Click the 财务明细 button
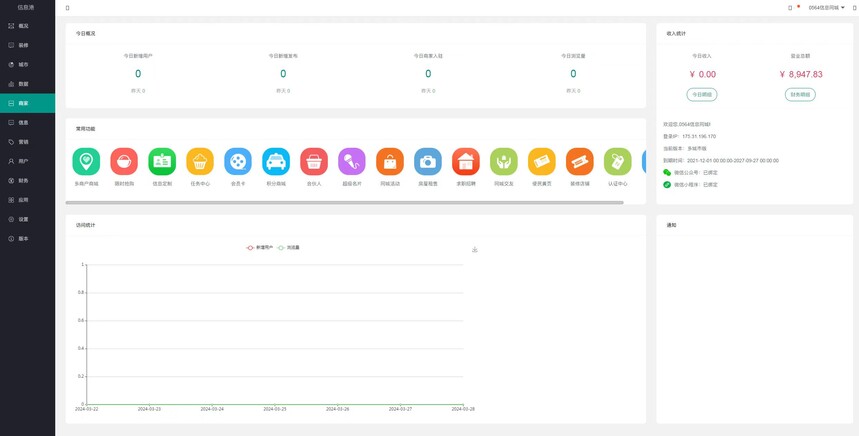Image resolution: width=859 pixels, height=436 pixels. point(800,94)
